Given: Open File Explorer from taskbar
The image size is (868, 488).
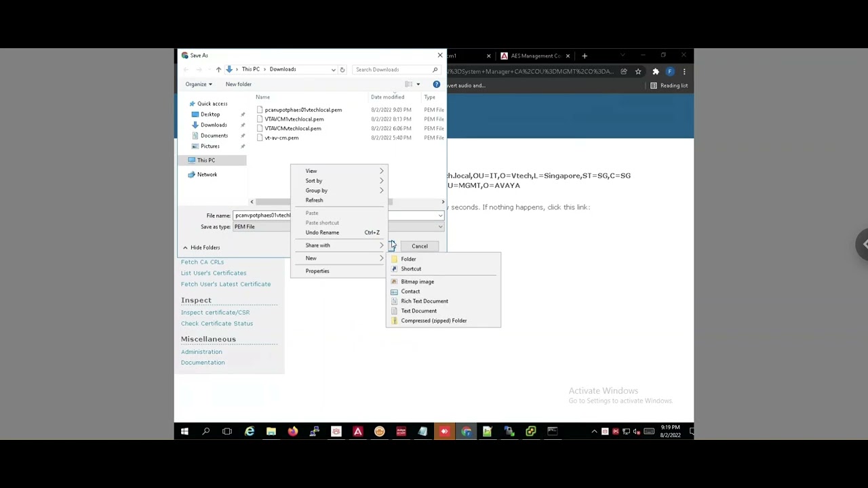Looking at the screenshot, I should [x=271, y=431].
